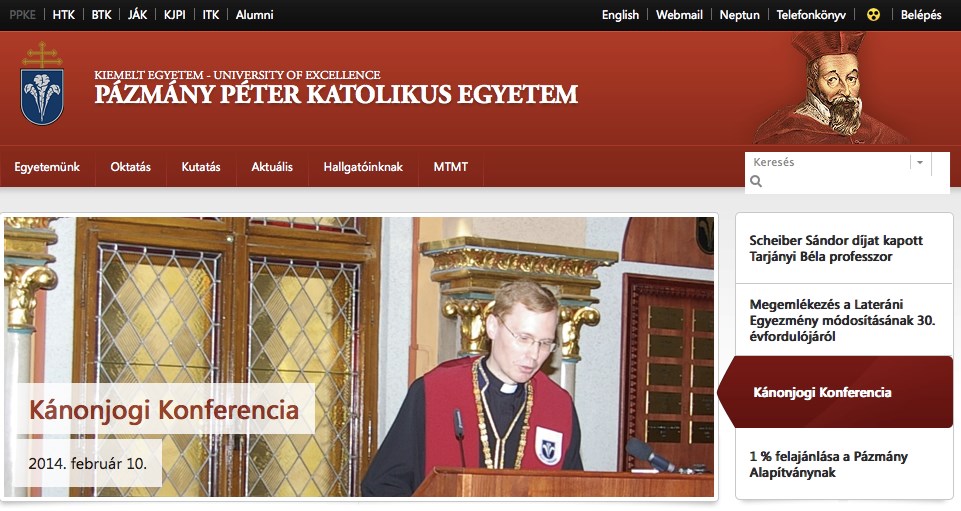Open the Hallgatóinknak menu
961x511 pixels.
pyautogui.click(x=363, y=167)
